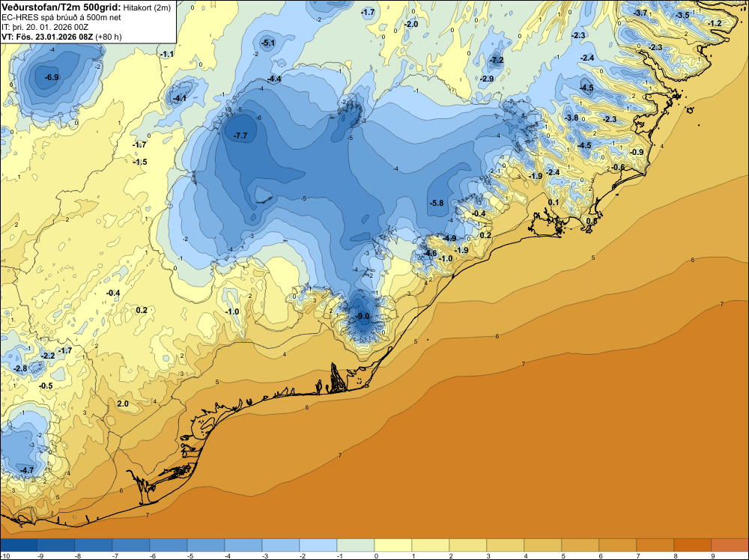Click the 'Veðurstofan/T2m 500grid' title text
Image resolution: width=749 pixels, height=560 pixels.
coord(61,7)
